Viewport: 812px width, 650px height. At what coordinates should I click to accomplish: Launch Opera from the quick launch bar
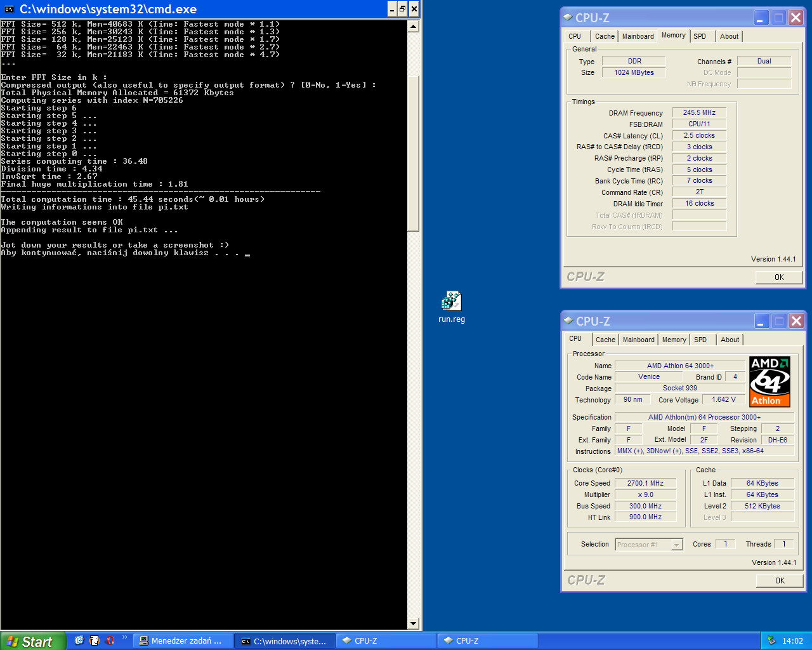pyautogui.click(x=110, y=640)
